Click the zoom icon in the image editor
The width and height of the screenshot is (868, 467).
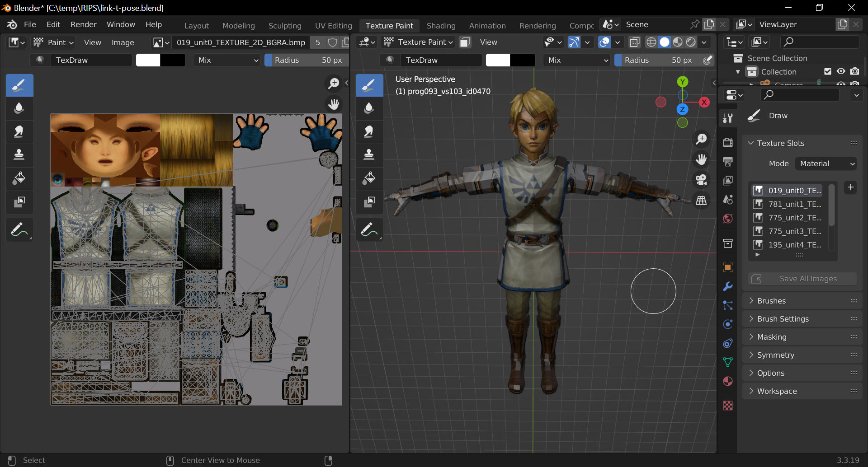[x=334, y=83]
